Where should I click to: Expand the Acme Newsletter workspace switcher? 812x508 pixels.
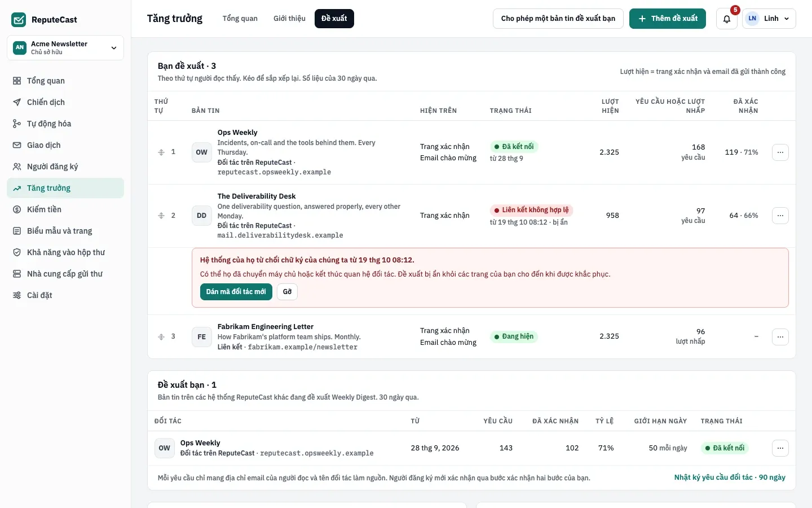pyautogui.click(x=65, y=48)
